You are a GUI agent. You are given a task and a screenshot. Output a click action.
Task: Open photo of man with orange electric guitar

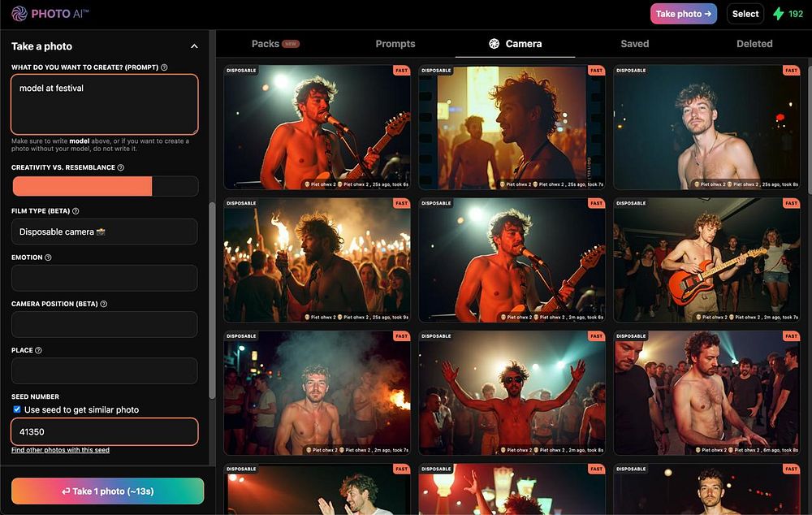pos(707,260)
